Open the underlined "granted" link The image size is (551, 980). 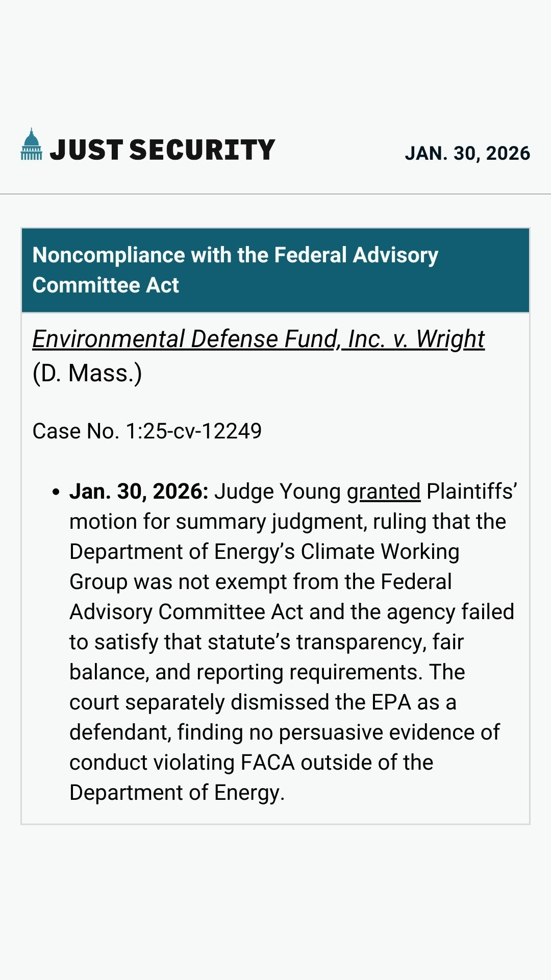(384, 492)
